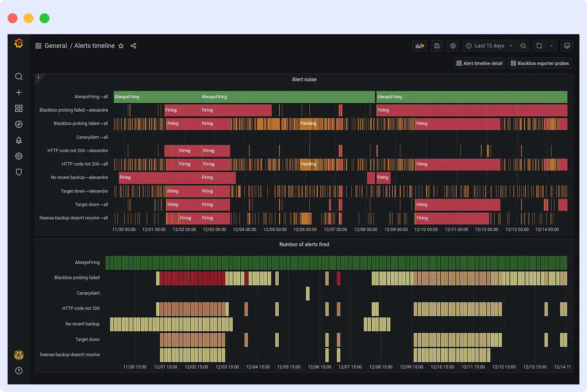Viewport: 587px width, 392px height.
Task: Open the Last 15 days time picker
Action: (x=489, y=46)
